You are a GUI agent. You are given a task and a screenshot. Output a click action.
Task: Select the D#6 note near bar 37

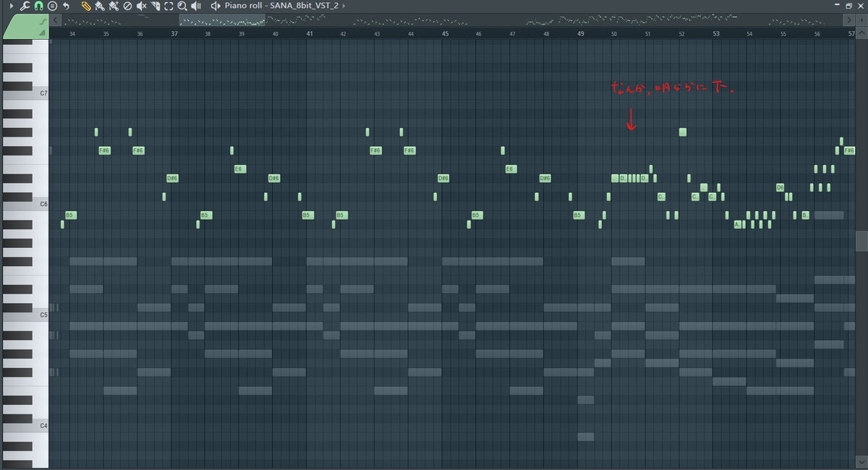click(x=172, y=178)
